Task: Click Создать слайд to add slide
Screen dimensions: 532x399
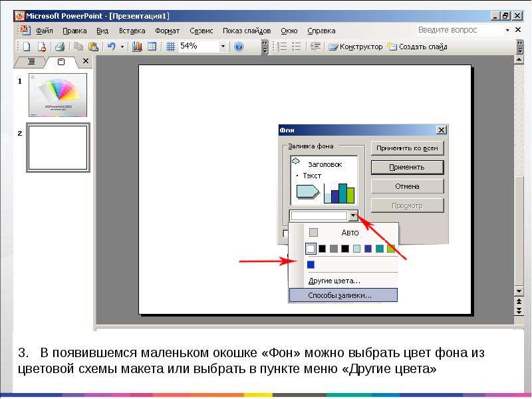Action: coord(418,47)
